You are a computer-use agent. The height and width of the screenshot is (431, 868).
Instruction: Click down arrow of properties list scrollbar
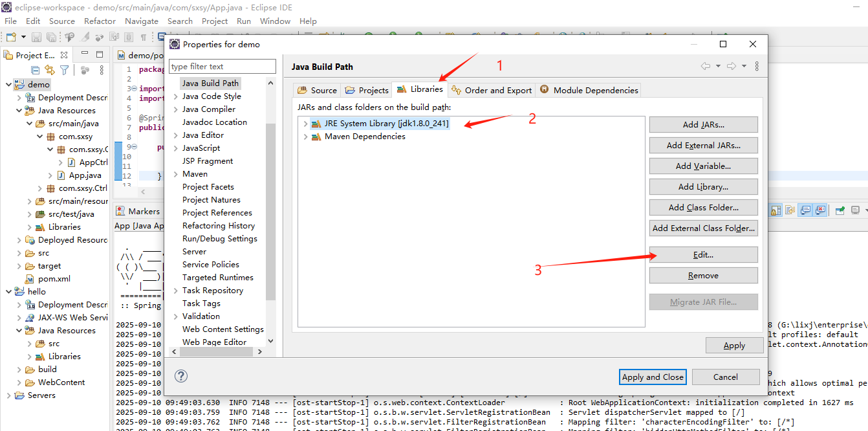[x=270, y=341]
